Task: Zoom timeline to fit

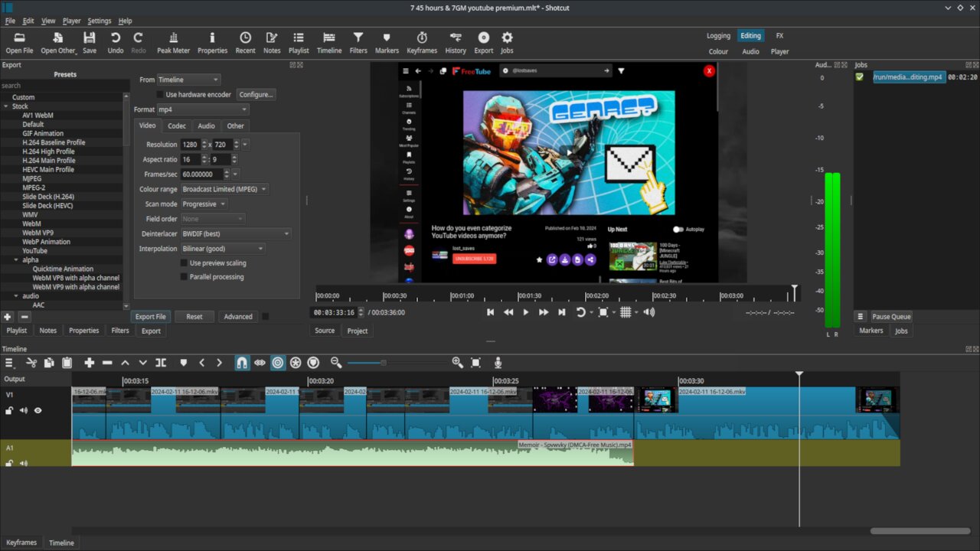Action: [x=475, y=363]
